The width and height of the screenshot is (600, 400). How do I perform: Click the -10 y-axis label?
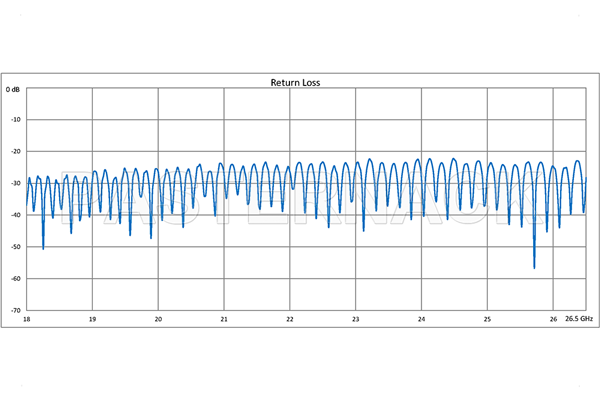(15, 120)
